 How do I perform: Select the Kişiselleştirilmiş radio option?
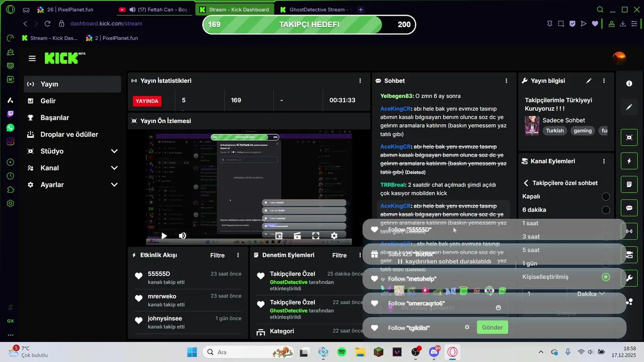tap(606, 277)
